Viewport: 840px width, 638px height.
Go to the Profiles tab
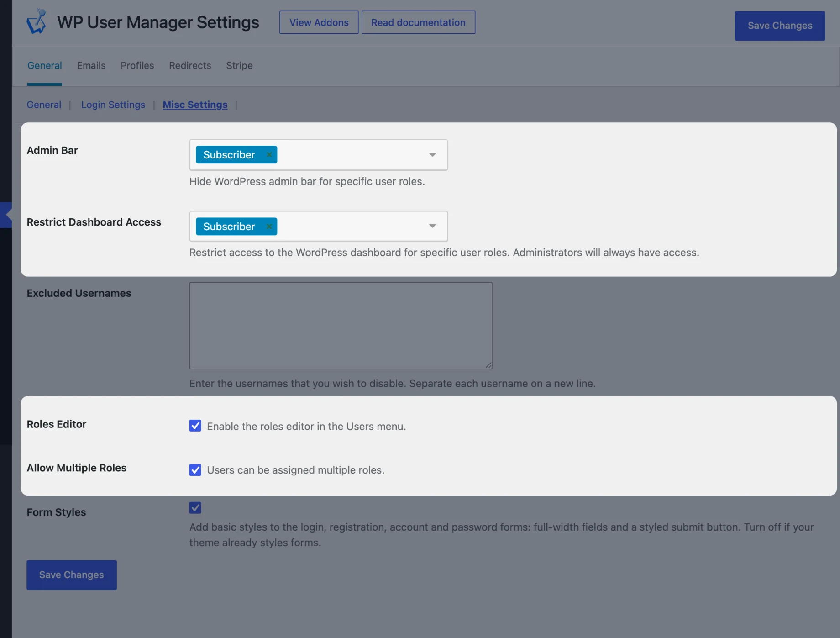[137, 65]
